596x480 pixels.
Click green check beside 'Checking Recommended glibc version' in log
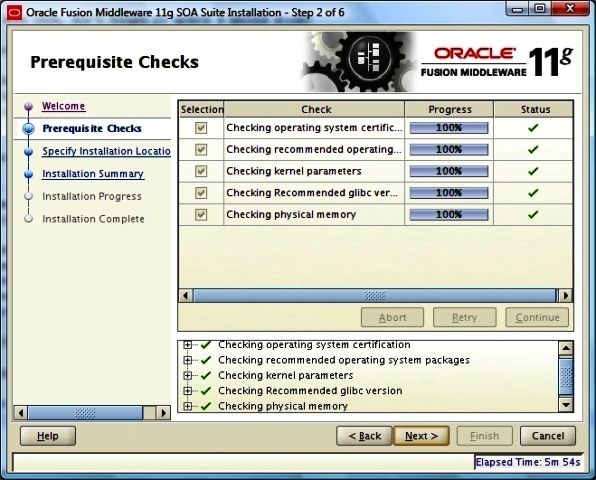[206, 391]
